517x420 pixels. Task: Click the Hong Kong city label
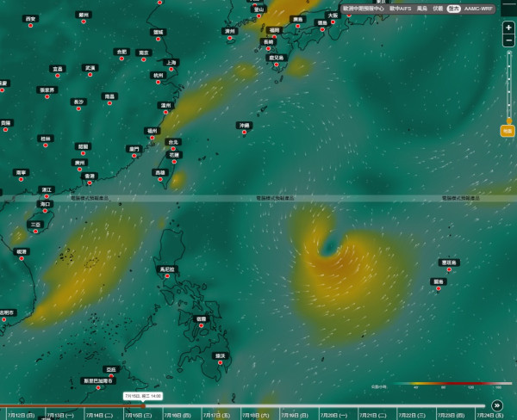point(90,176)
